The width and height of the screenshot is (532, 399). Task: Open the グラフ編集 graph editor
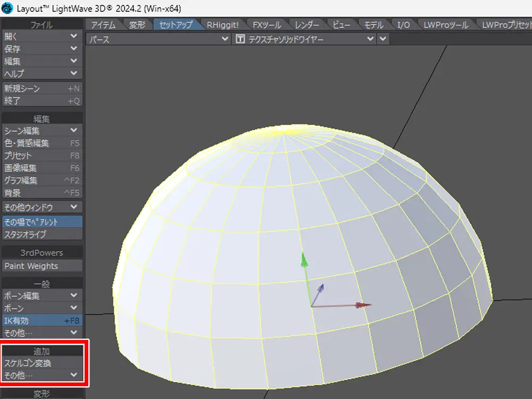(x=42, y=180)
